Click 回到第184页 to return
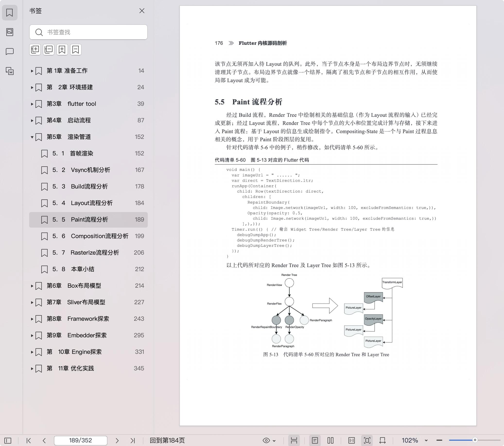This screenshot has width=504, height=446. [167, 440]
